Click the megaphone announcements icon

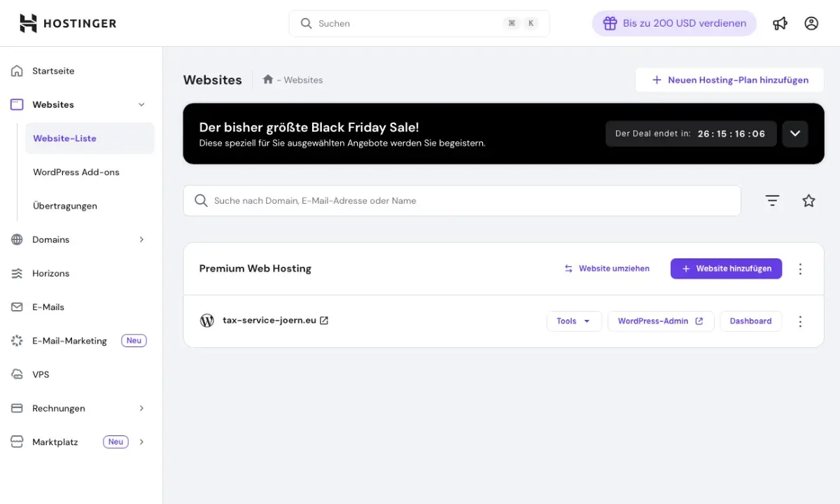pyautogui.click(x=780, y=23)
